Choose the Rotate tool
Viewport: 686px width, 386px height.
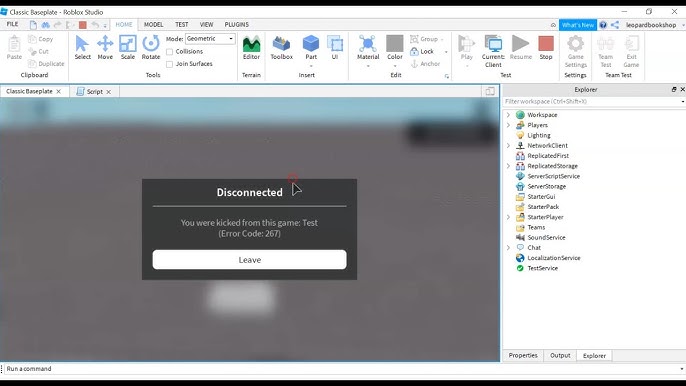pos(151,48)
